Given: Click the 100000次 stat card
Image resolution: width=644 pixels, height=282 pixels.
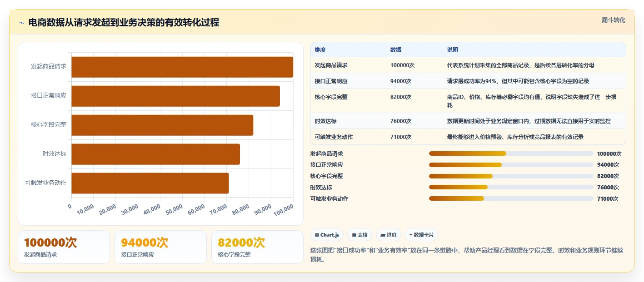Looking at the screenshot, I should point(64,247).
